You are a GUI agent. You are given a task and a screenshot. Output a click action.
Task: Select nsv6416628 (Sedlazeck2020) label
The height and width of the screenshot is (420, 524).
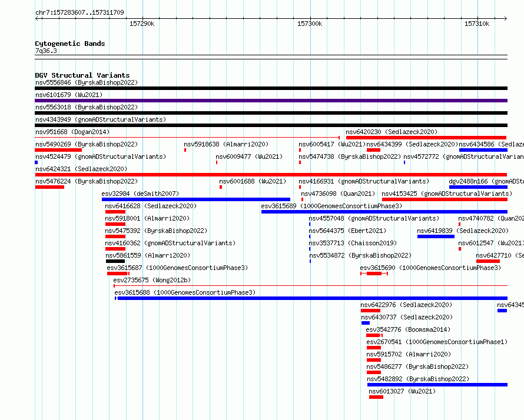pos(151,206)
